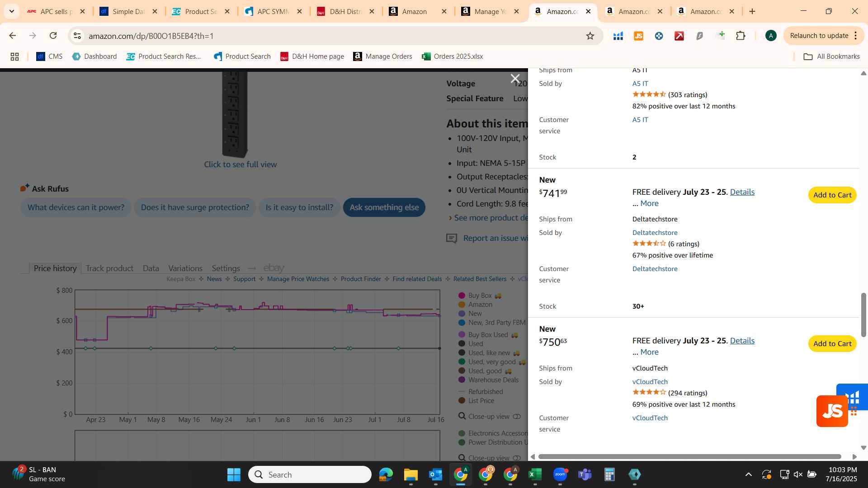868x488 pixels.
Task: Open the Chrome profile avatar A
Action: pos(771,36)
